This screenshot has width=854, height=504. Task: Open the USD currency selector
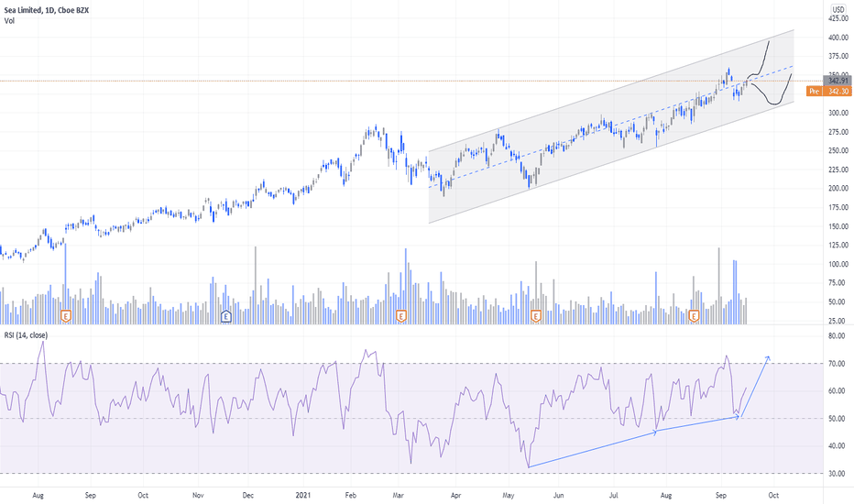click(838, 9)
